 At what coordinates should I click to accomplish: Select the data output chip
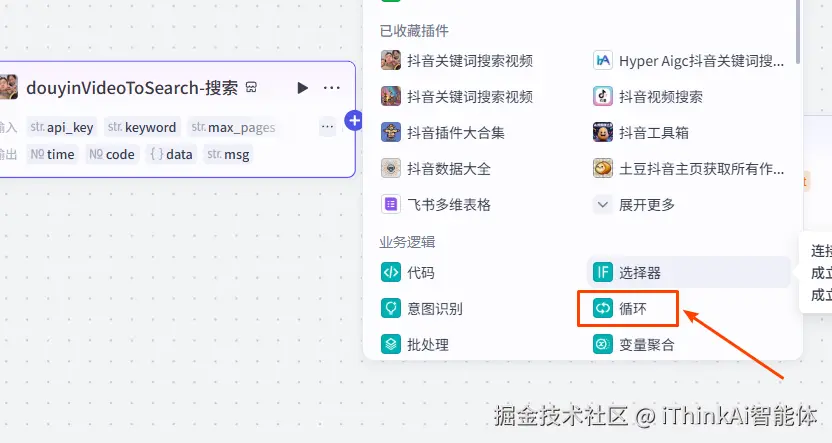(171, 154)
